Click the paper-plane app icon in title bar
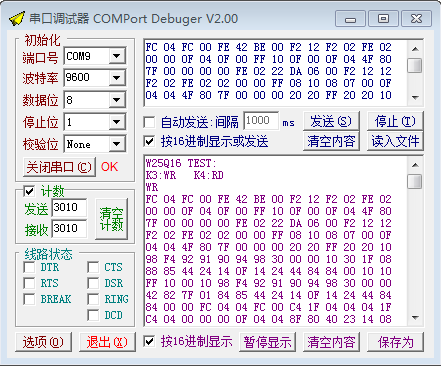Viewport: 441px width, 366px height. point(17,19)
